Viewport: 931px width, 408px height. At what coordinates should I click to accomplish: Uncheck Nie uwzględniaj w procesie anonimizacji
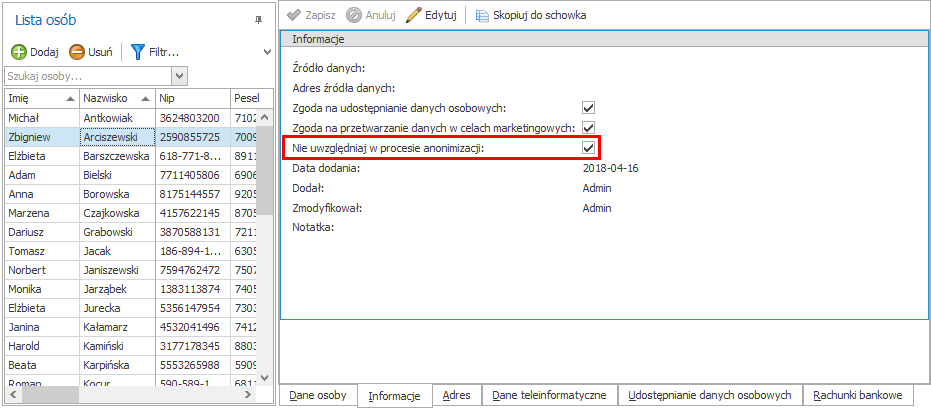(x=589, y=148)
